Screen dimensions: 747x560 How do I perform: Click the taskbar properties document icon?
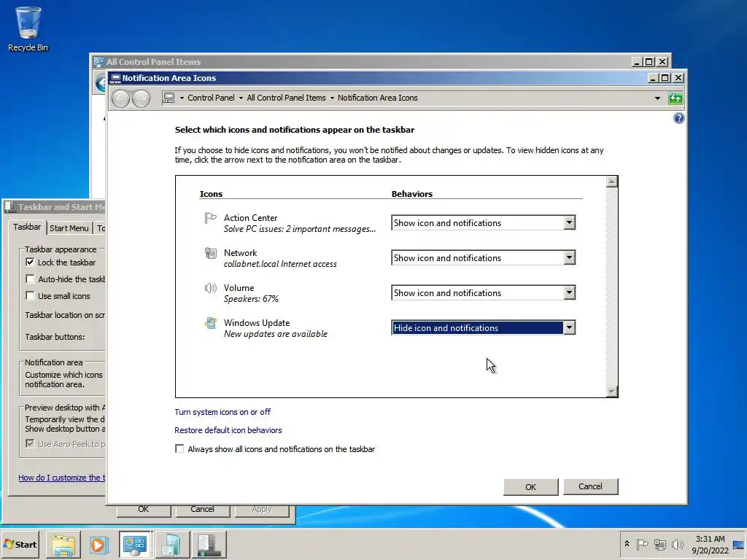click(171, 545)
